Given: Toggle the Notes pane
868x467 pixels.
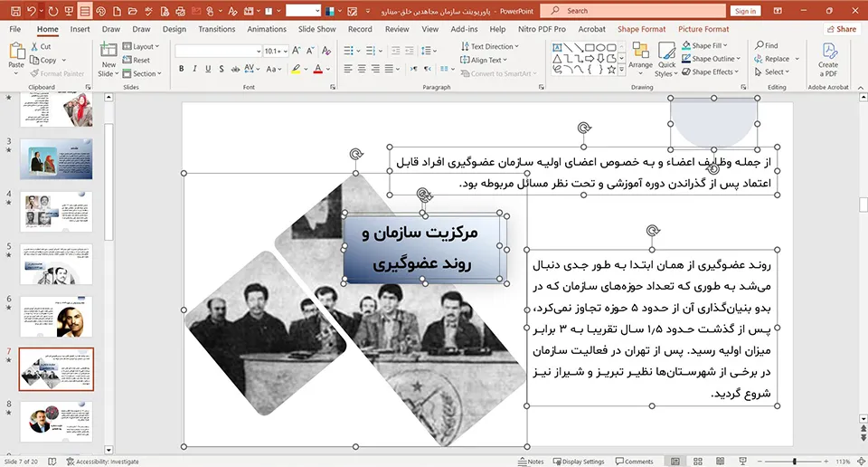Looking at the screenshot, I should coord(531,462).
